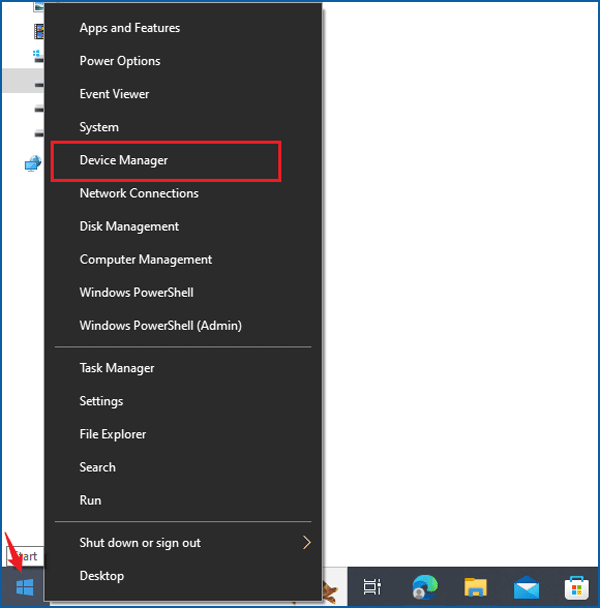Open File Explorer taskbar icon
This screenshot has height=608, width=600.
[476, 587]
